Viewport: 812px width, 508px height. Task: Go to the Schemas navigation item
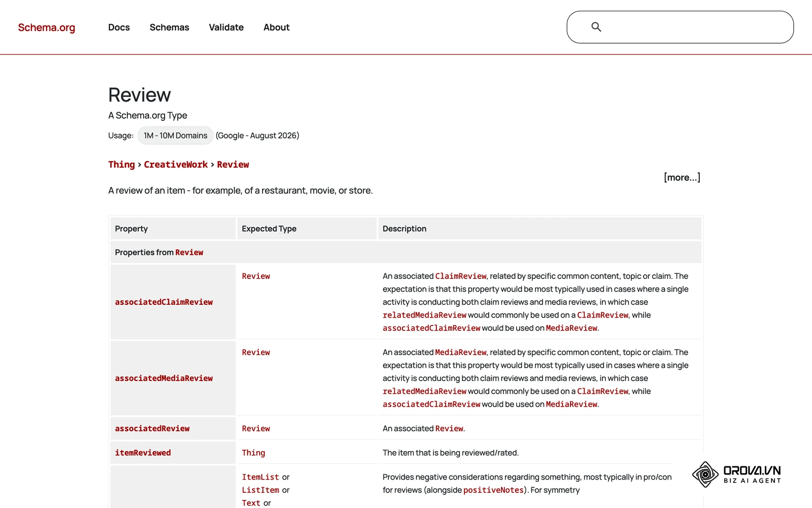coord(169,27)
